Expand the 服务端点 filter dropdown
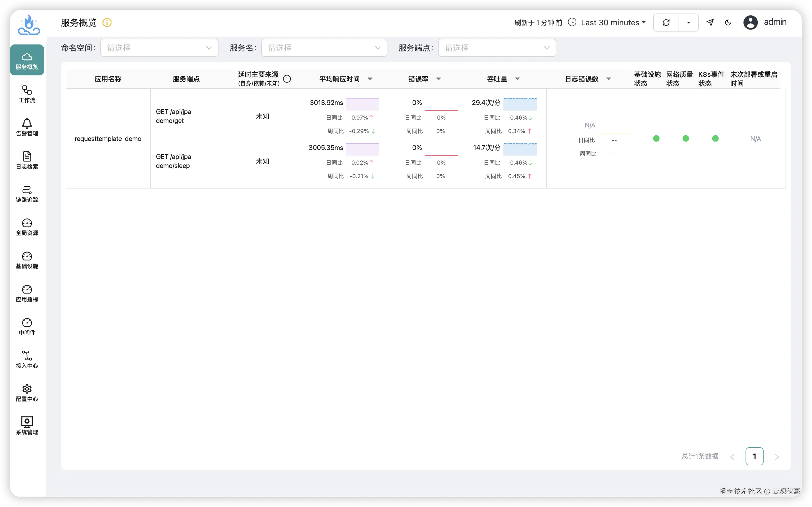Viewport: 812px width, 507px height. 497,48
